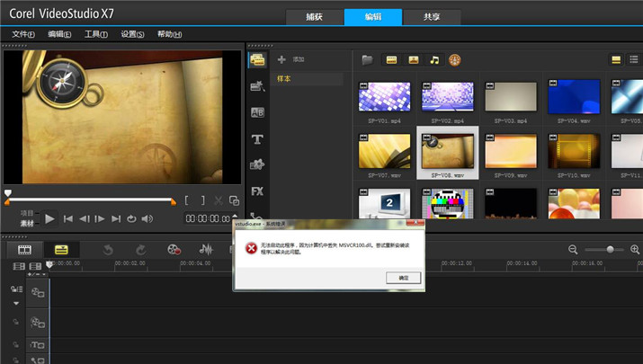The width and height of the screenshot is (643, 364).
Task: Switch to the 捕获 (Capture) tab
Action: [314, 17]
